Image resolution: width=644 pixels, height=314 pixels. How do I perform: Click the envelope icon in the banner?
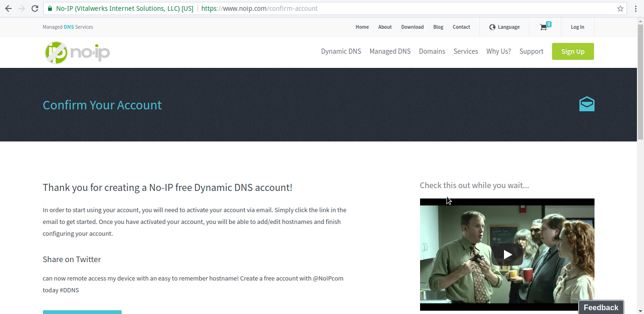click(586, 104)
